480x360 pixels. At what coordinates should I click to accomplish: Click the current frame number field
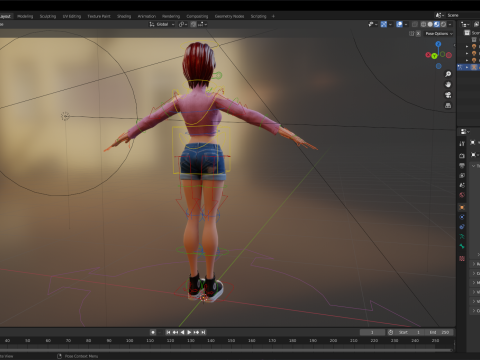pos(372,332)
